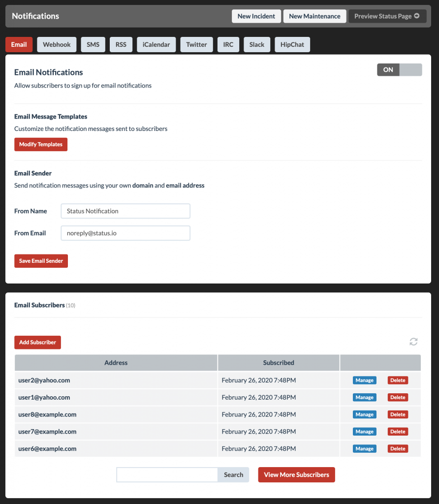Click the Email Subscribers heading

[x=39, y=305]
